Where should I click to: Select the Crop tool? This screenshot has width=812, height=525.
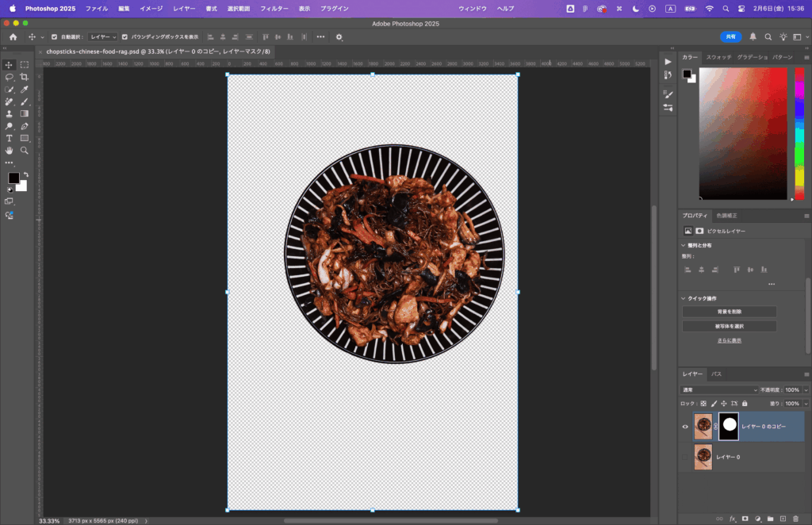coord(25,77)
